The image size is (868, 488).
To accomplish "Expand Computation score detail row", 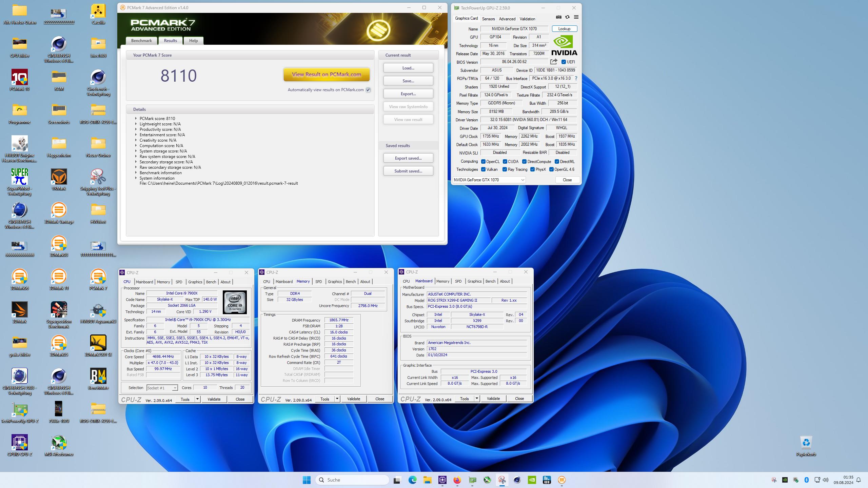I will (x=136, y=145).
